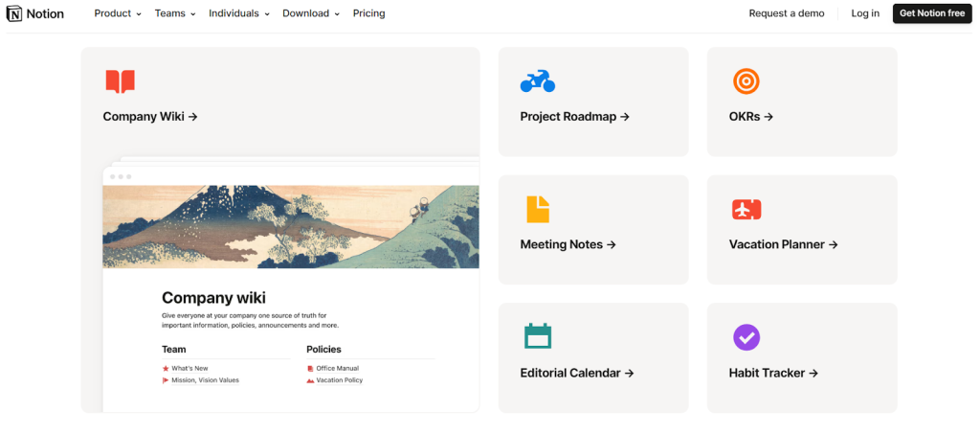The height and width of the screenshot is (434, 980).
Task: Open the Company Wiki template link
Action: tap(150, 116)
